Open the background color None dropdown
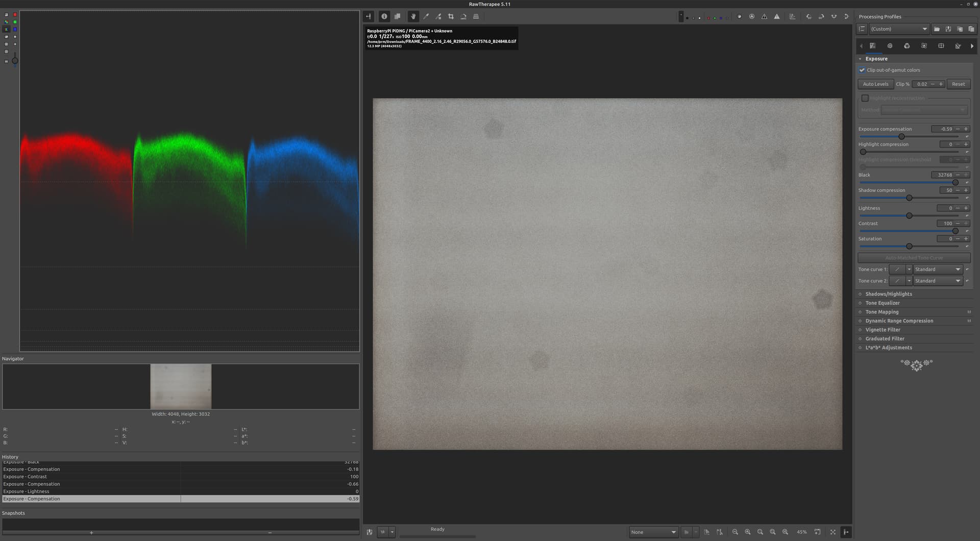 (653, 532)
